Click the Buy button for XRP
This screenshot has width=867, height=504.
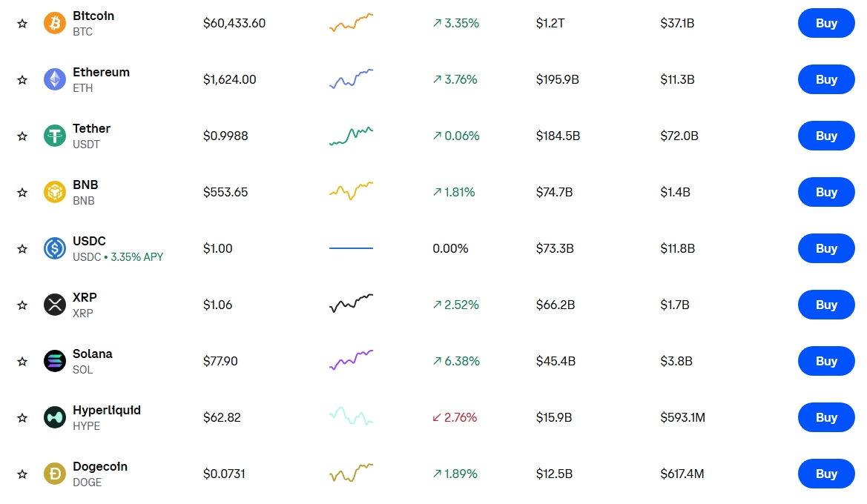(826, 305)
